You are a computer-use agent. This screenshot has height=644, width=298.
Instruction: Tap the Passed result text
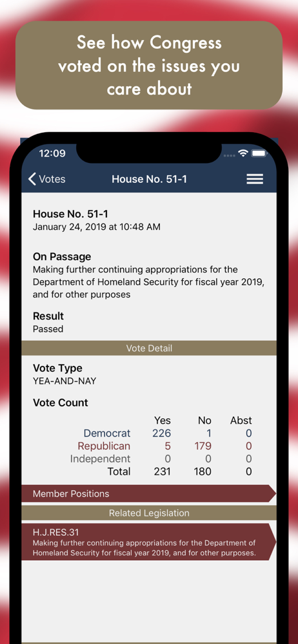pyautogui.click(x=48, y=329)
